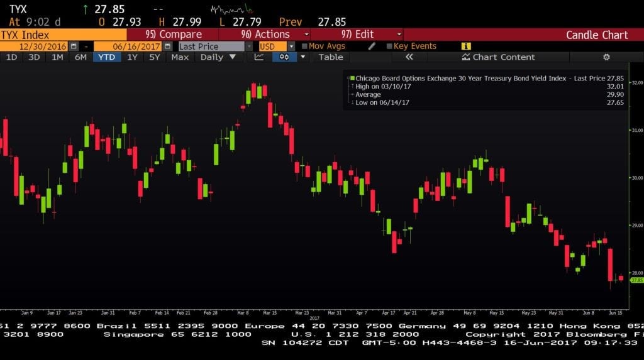Click the intraday sparkline mini chart

pyautogui.click(x=232, y=9)
